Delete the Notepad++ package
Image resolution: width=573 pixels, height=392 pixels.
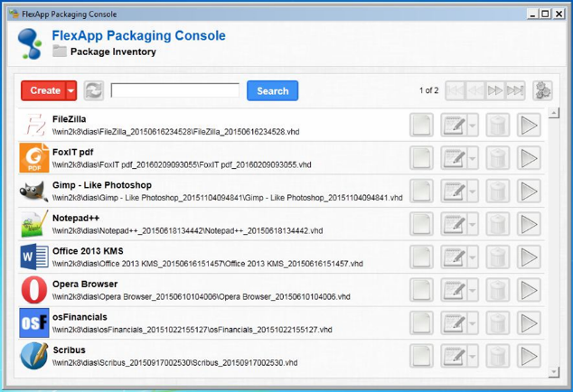(498, 224)
